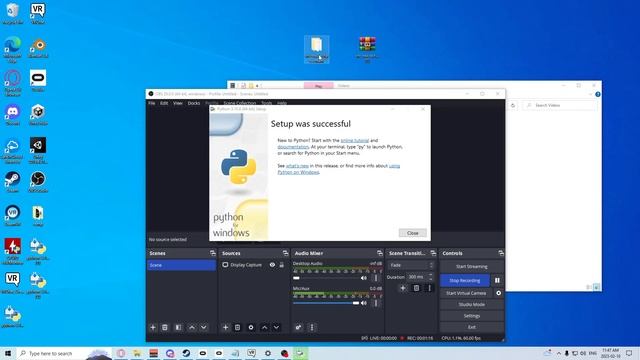The image size is (640, 360).
Task: Click taskbar search box
Action: click(64, 353)
